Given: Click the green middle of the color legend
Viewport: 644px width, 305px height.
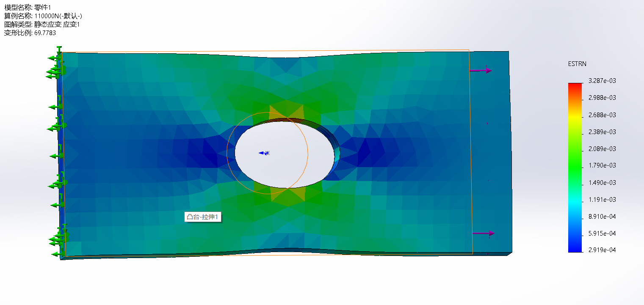Looking at the screenshot, I should [575, 166].
